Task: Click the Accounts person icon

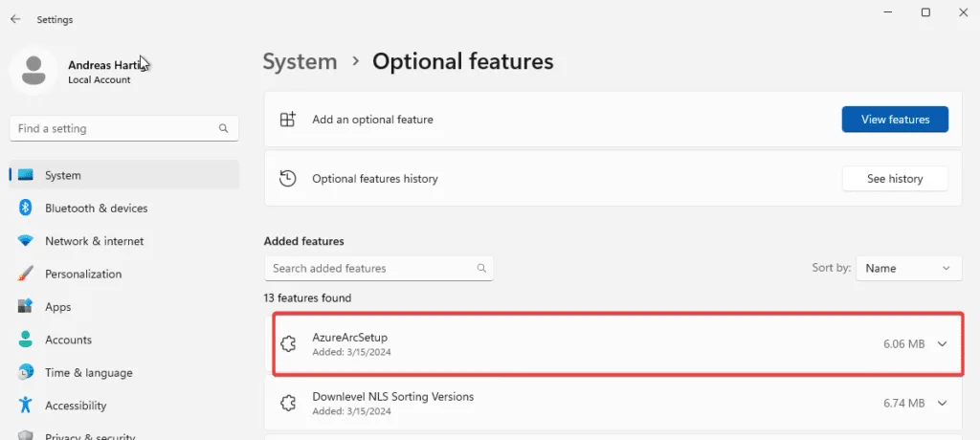Action: pos(25,340)
